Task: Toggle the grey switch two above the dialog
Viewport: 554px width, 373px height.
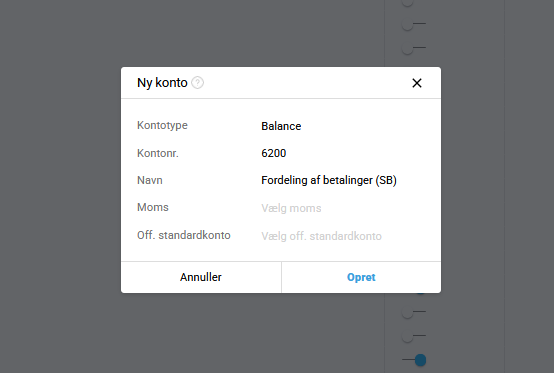Action: (x=414, y=24)
